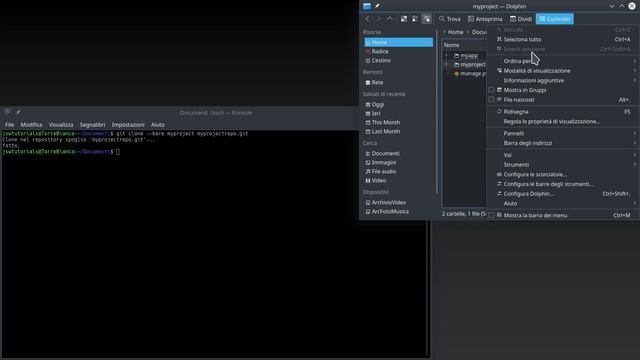This screenshot has height=360, width=640.
Task: Open Konsole Impostazioni menu
Action: (128, 124)
